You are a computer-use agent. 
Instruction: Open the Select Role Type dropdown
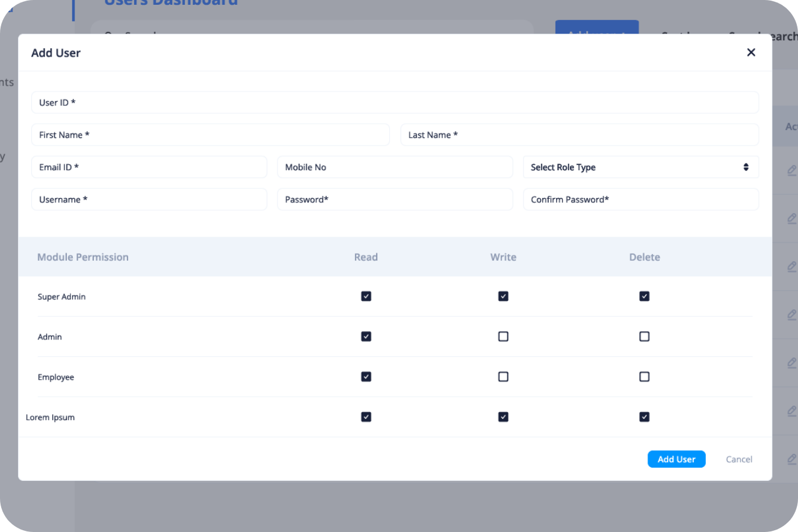(640, 167)
